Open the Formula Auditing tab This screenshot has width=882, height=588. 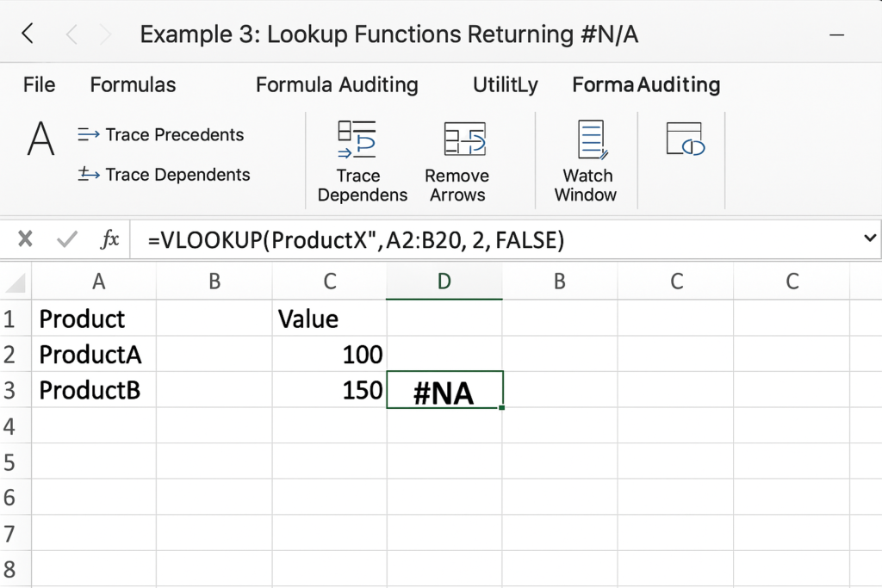pyautogui.click(x=337, y=84)
